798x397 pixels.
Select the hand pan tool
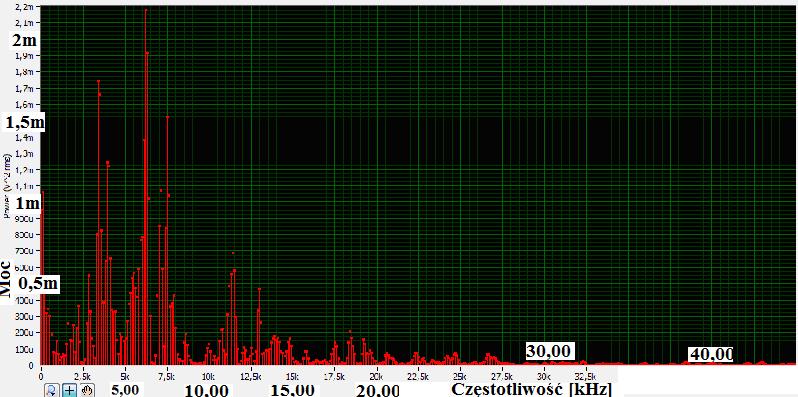(86, 391)
